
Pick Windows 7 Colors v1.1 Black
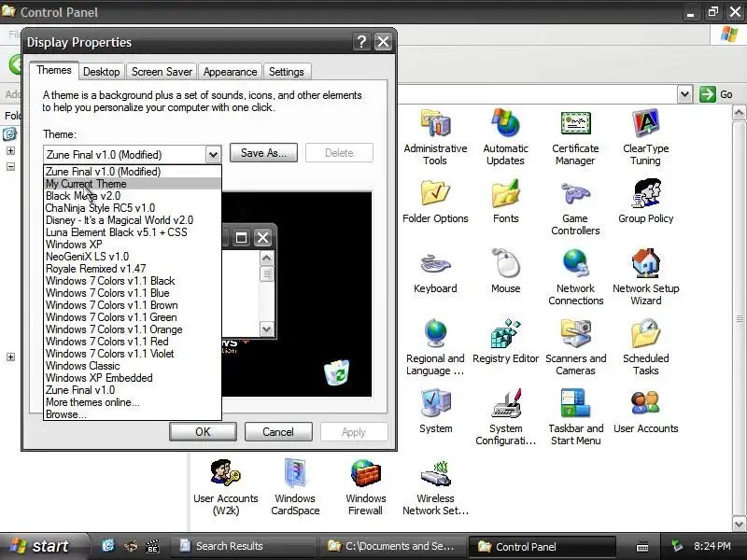tap(133, 281)
